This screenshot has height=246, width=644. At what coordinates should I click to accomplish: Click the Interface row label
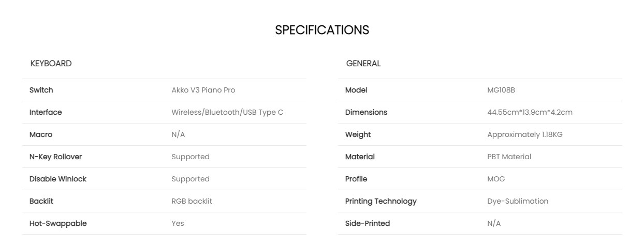click(46, 112)
